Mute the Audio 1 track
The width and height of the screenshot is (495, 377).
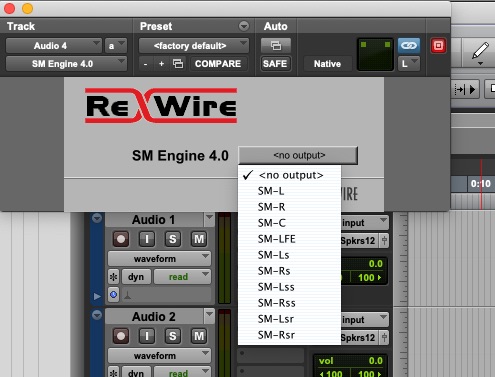(199, 239)
